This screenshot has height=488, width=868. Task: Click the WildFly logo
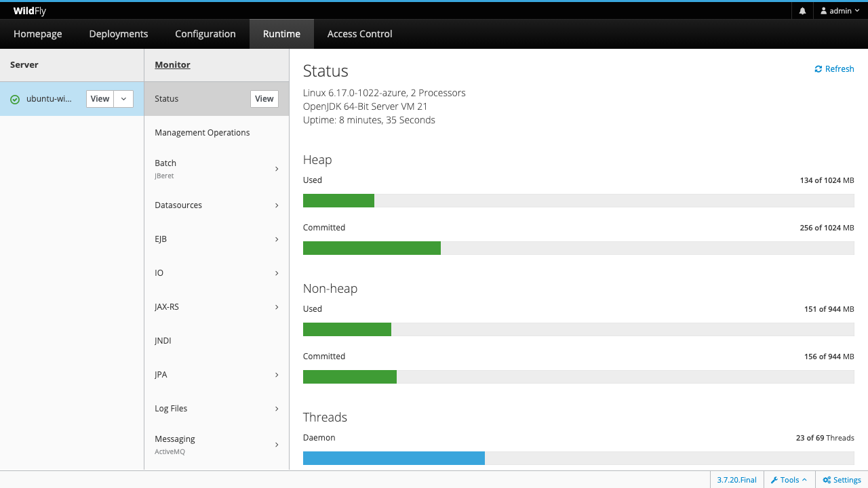30,11
